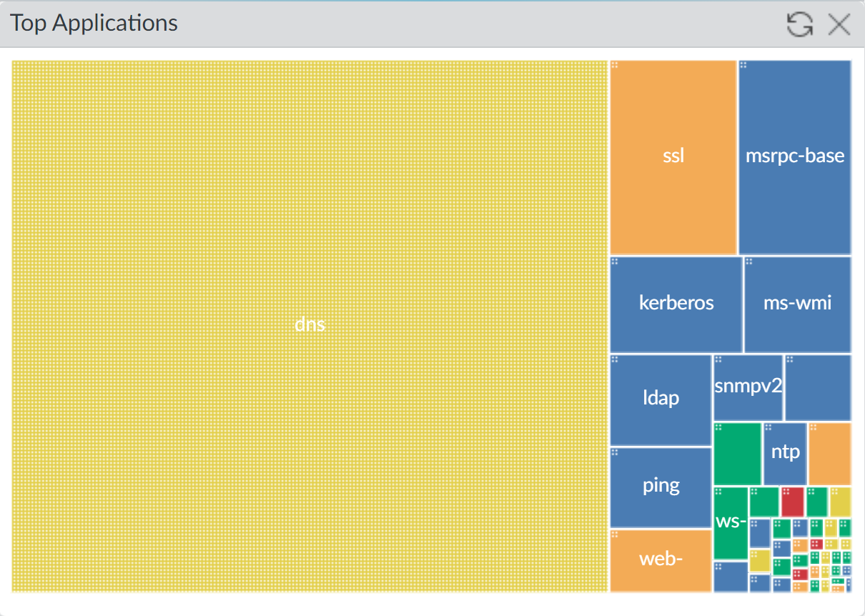Click the ping application tile
The height and width of the screenshot is (616, 865).
(661, 486)
